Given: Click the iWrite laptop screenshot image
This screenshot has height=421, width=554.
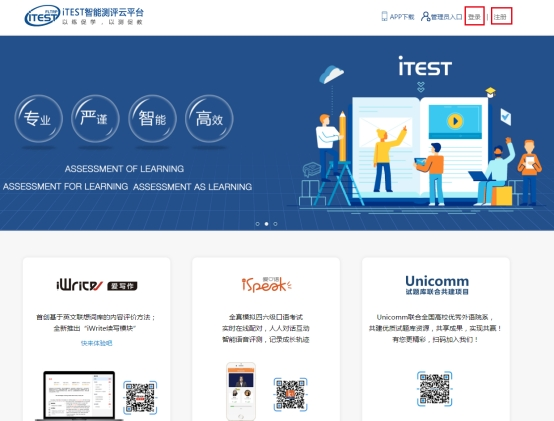Looking at the screenshot, I should coord(79,395).
